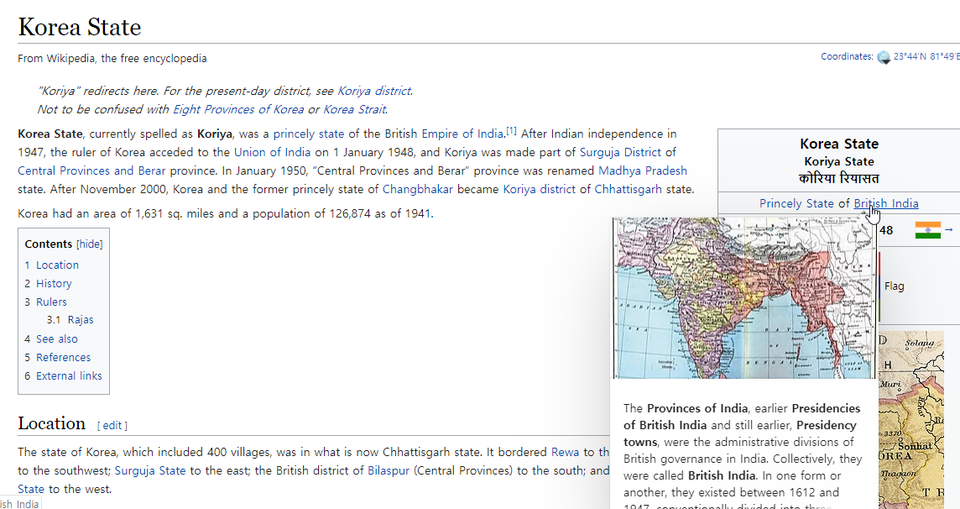Hide the Contents box
960x509 pixels.
click(89, 244)
